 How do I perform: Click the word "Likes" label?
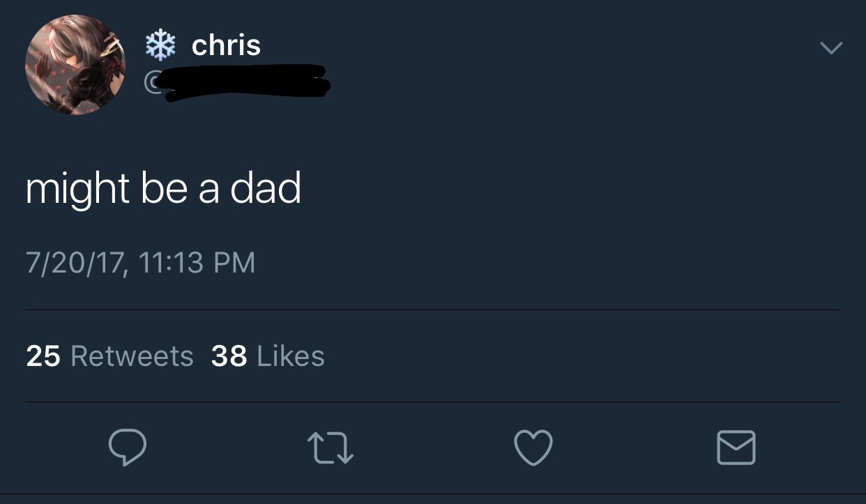pyautogui.click(x=291, y=356)
